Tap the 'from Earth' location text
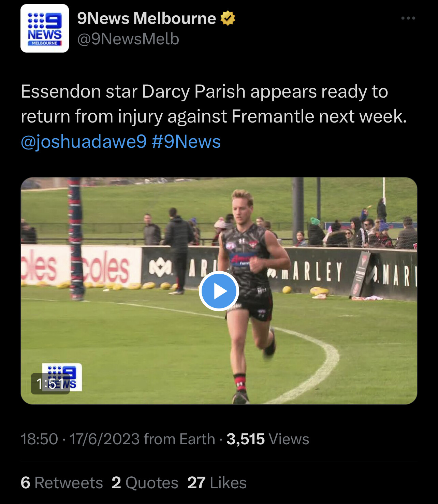This screenshot has width=438, height=504. coord(179,439)
